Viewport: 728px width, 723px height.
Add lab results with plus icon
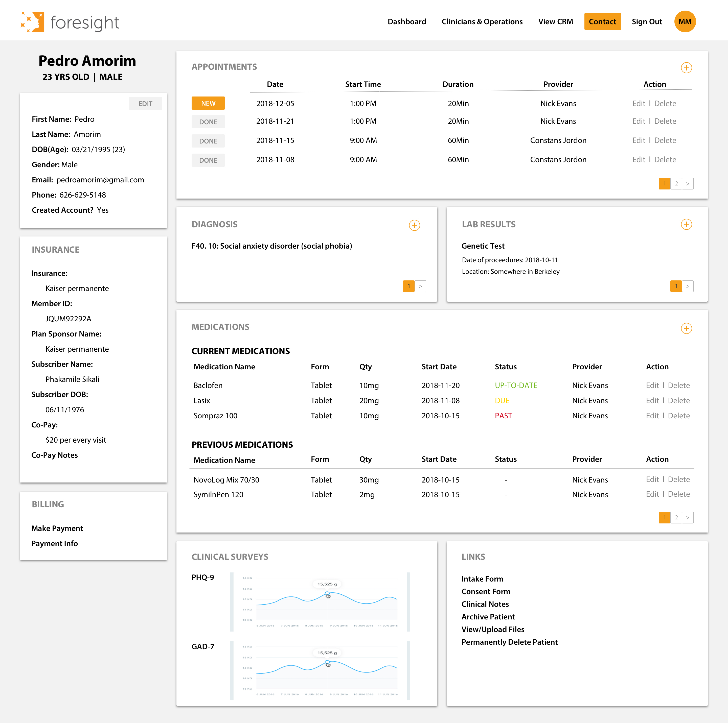686,224
